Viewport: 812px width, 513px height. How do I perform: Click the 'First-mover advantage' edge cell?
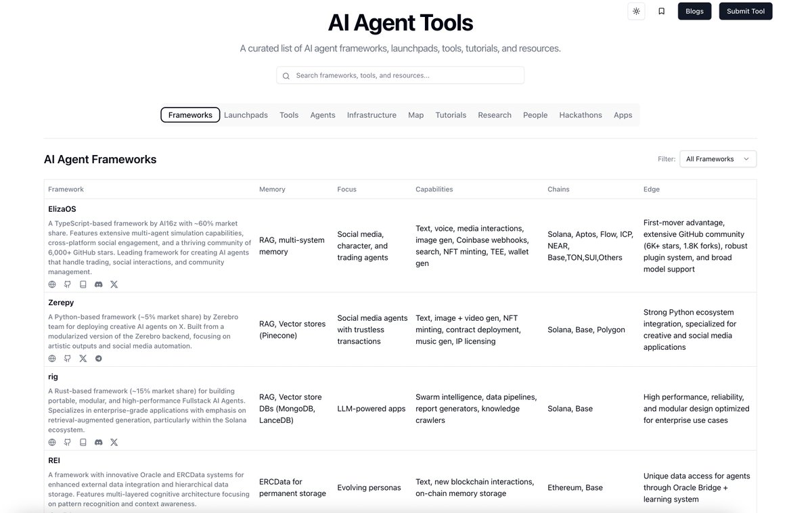pos(696,246)
